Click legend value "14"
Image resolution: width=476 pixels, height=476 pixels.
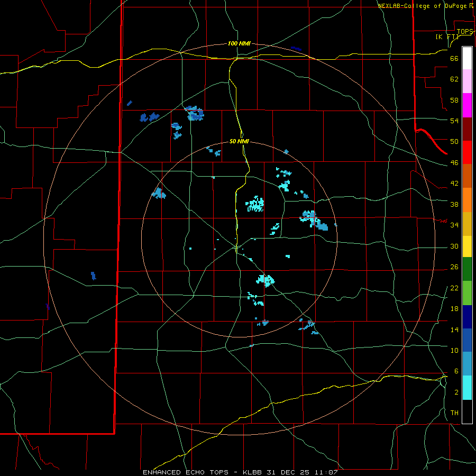point(454,329)
